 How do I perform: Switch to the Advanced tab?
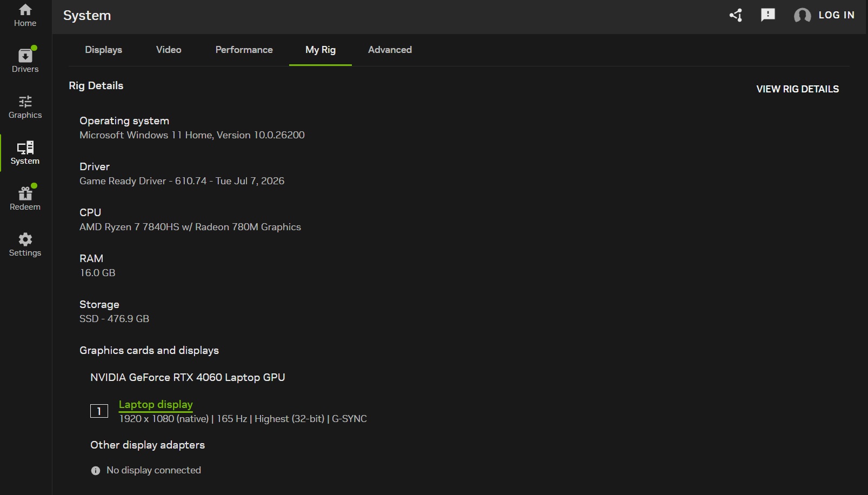pos(390,50)
